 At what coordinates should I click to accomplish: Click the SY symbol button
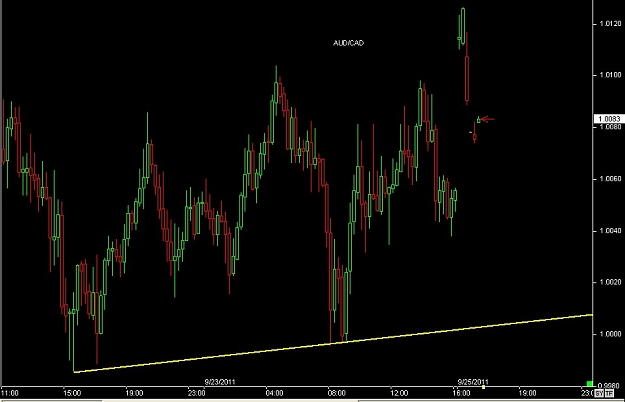[599, 394]
